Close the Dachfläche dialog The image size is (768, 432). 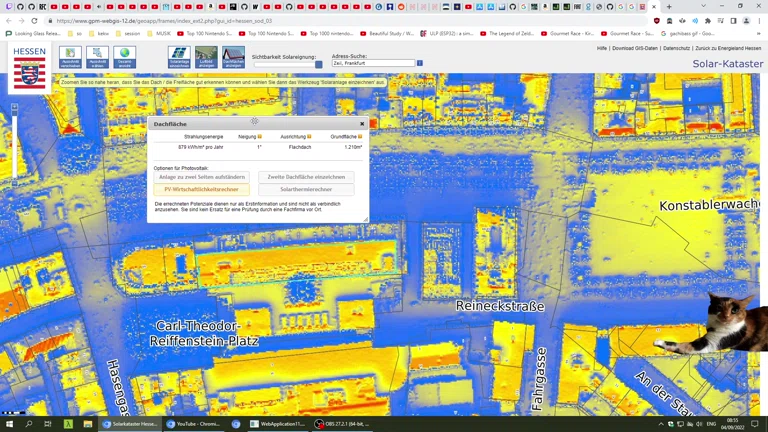pyautogui.click(x=362, y=124)
